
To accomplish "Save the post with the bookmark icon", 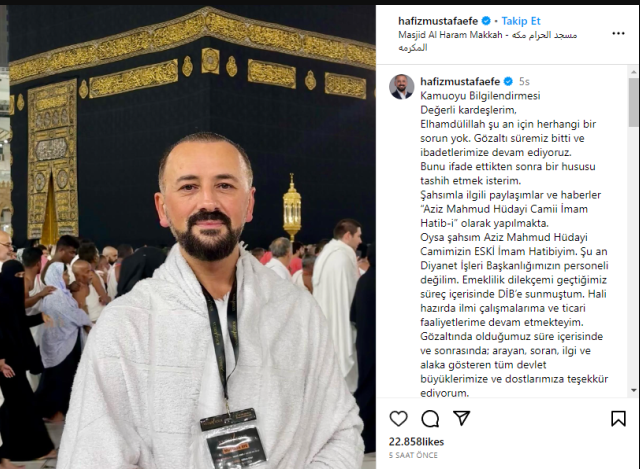I will [x=618, y=419].
